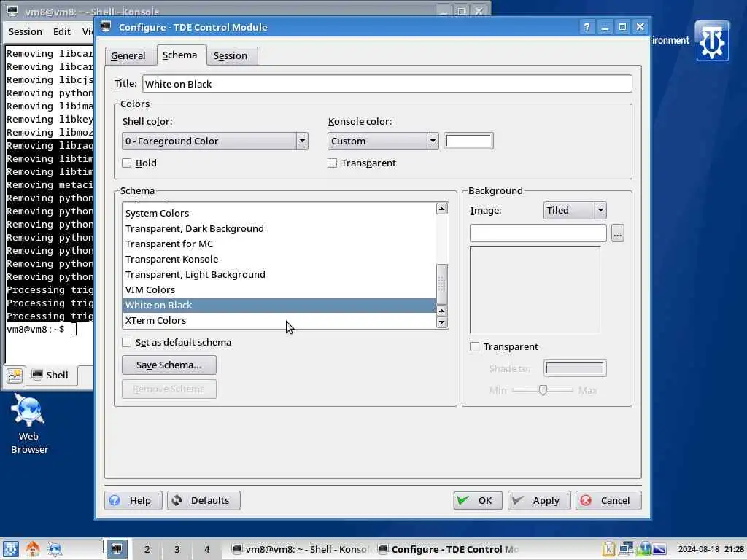Enable Transparent in the Background section

pos(474,346)
